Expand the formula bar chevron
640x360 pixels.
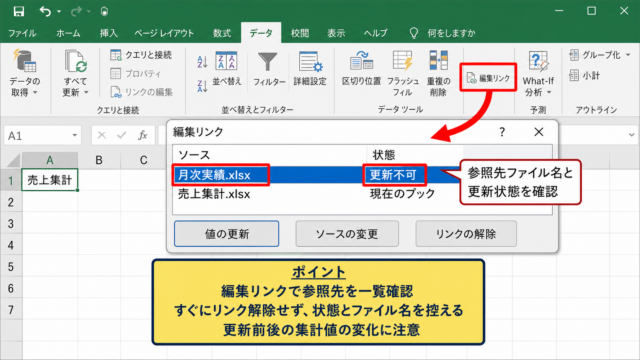(631, 135)
